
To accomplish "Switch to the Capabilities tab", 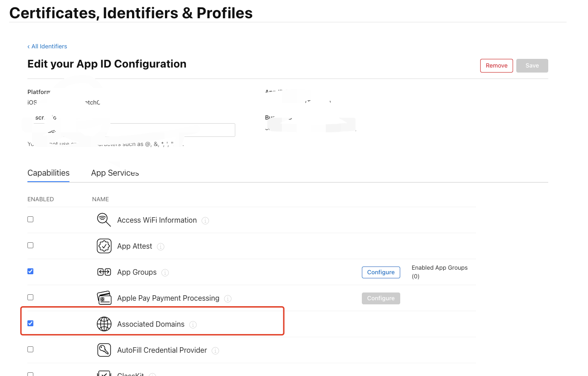I will click(48, 173).
